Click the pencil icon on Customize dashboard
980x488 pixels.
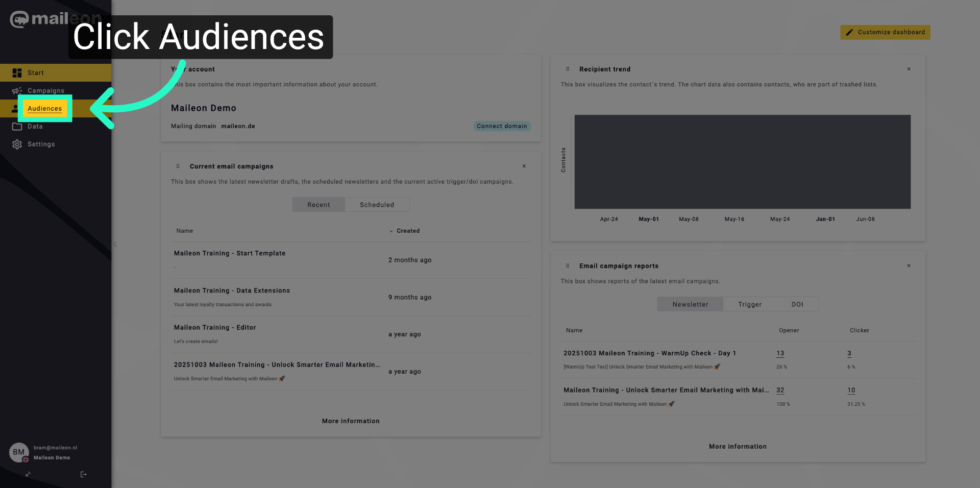tap(849, 32)
